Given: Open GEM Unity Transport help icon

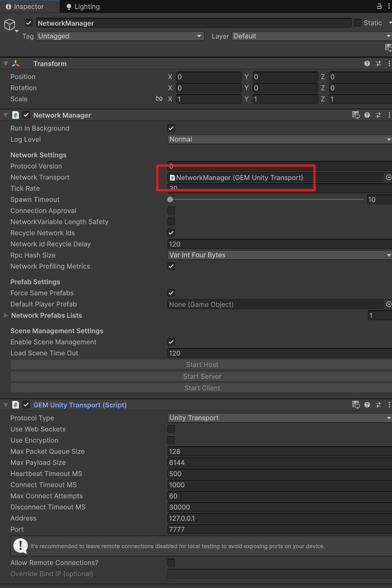Looking at the screenshot, I should 367,405.
